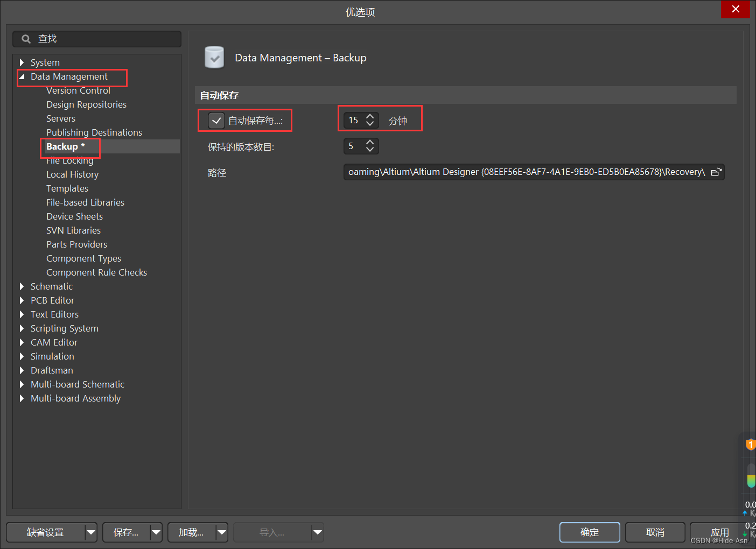Click the browse folder icon in path field
Image resolution: width=756 pixels, height=549 pixels.
tap(716, 172)
